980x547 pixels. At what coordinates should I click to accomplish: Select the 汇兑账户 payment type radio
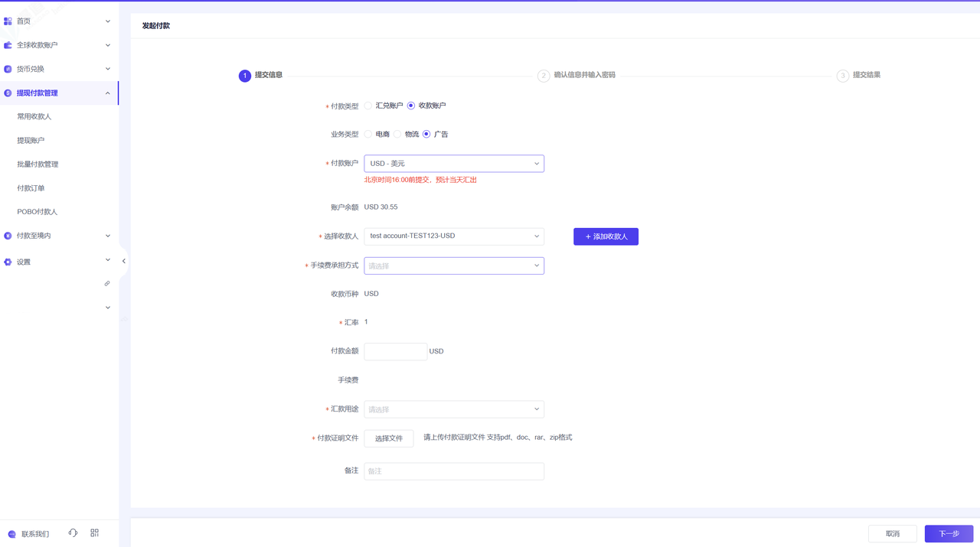point(368,106)
